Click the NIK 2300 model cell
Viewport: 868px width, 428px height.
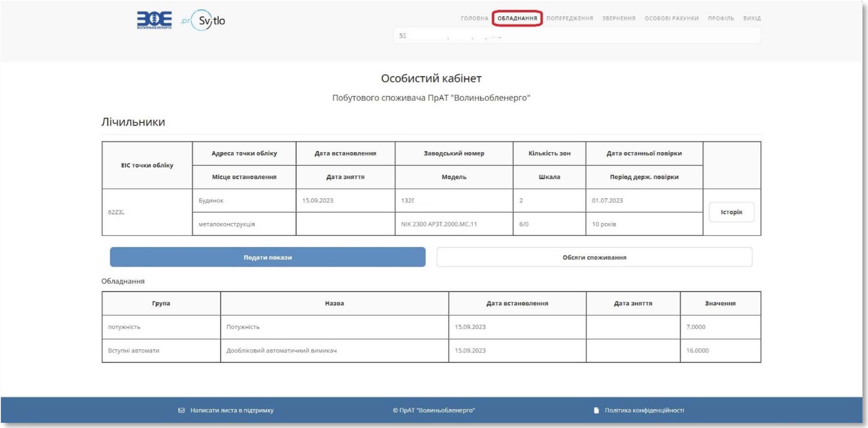click(454, 224)
